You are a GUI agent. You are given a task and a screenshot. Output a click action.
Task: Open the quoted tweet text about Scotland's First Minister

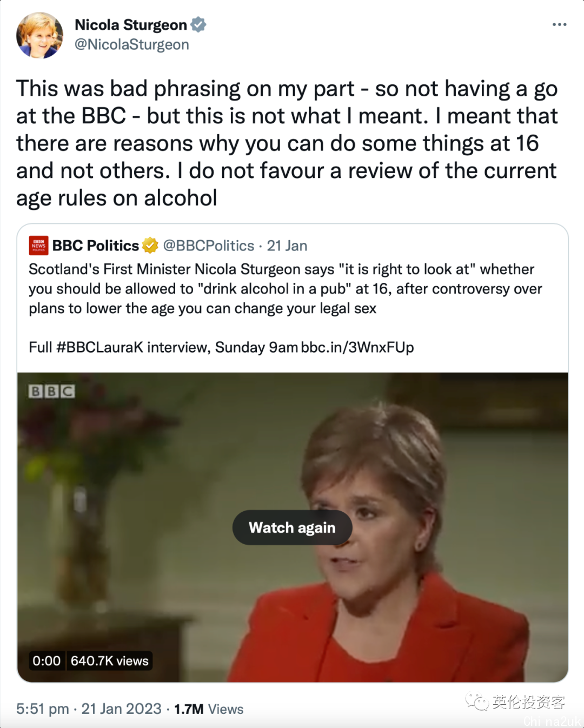(x=286, y=289)
